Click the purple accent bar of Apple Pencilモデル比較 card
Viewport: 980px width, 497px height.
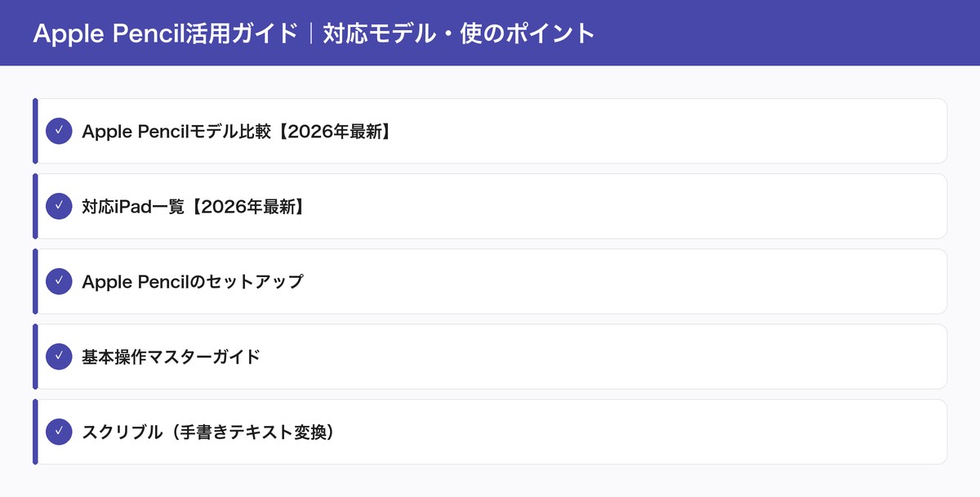[35, 131]
